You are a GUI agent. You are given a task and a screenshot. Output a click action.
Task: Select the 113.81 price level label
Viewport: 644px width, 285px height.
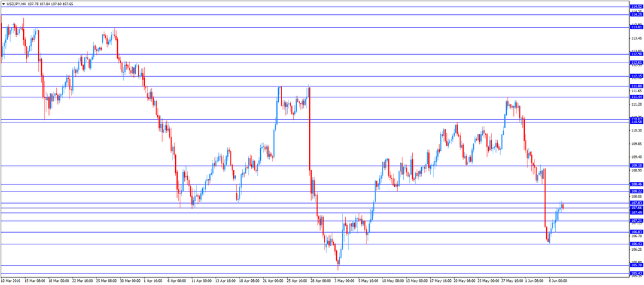point(636,27)
